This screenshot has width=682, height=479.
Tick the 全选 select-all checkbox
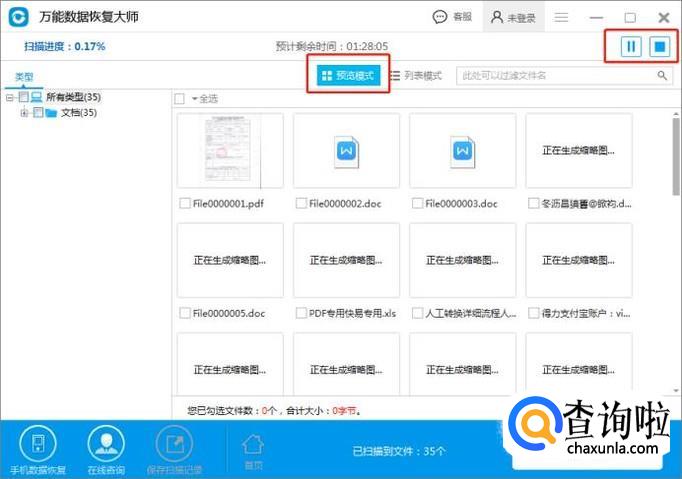pos(179,99)
